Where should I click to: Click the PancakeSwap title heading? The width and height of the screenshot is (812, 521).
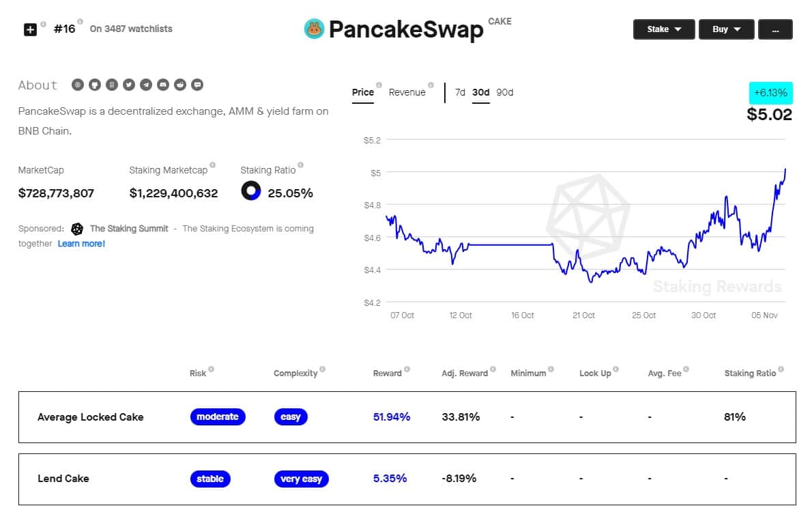[x=406, y=29]
